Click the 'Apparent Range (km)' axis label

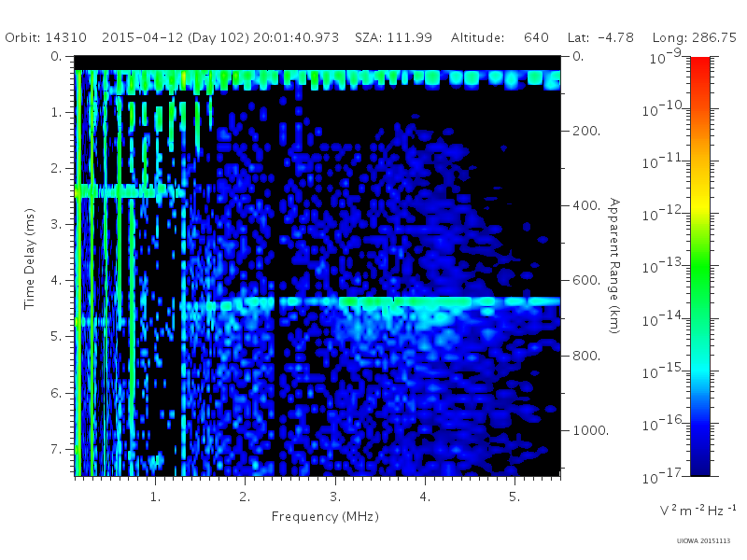coord(614,266)
